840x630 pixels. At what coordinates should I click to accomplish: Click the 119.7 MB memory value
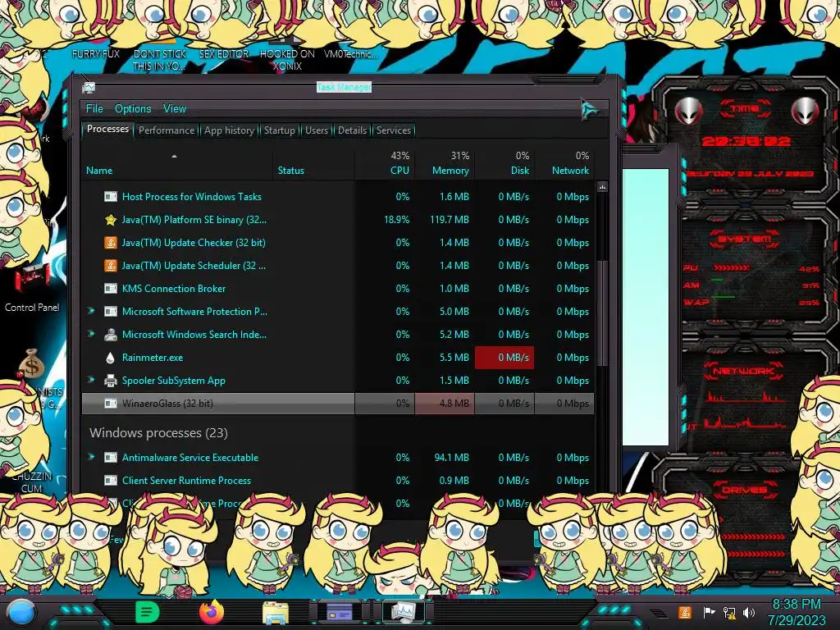[449, 220]
